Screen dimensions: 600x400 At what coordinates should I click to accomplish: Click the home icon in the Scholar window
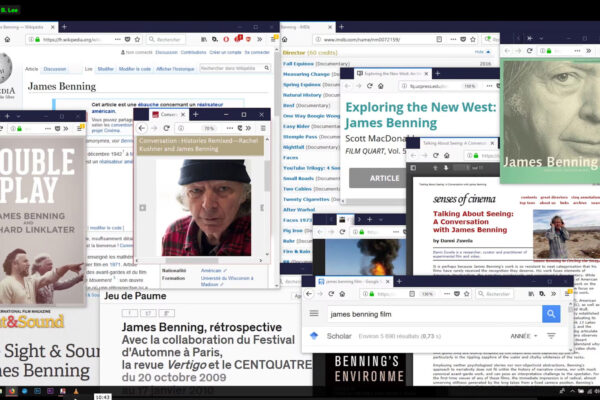coord(342,294)
